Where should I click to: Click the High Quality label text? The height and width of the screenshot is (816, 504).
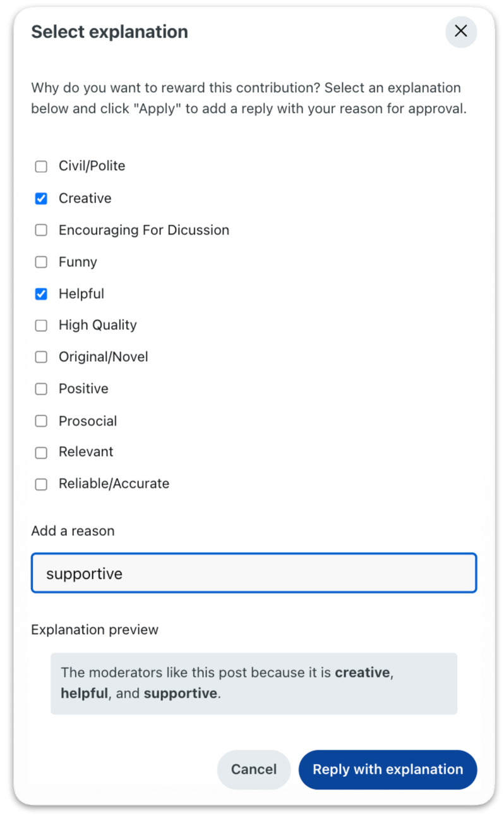tap(97, 325)
